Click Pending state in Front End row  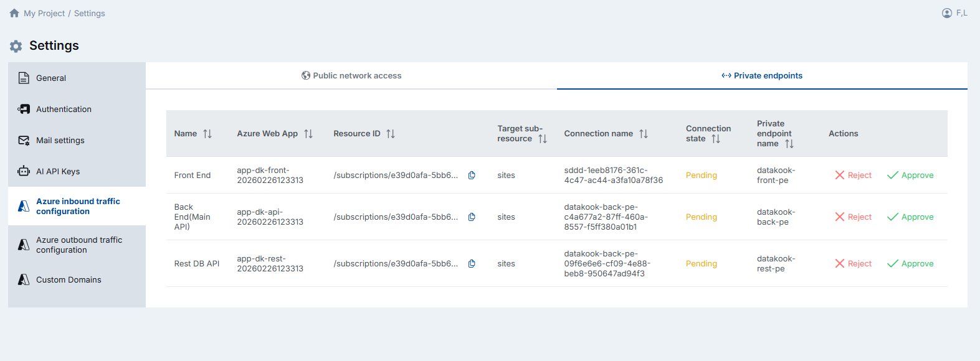(702, 175)
